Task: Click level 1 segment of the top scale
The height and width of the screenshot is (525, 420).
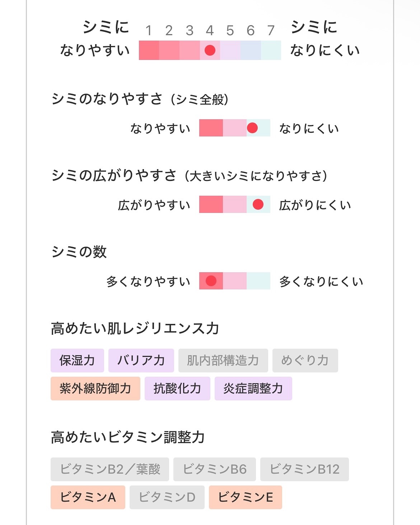Action: point(149,50)
